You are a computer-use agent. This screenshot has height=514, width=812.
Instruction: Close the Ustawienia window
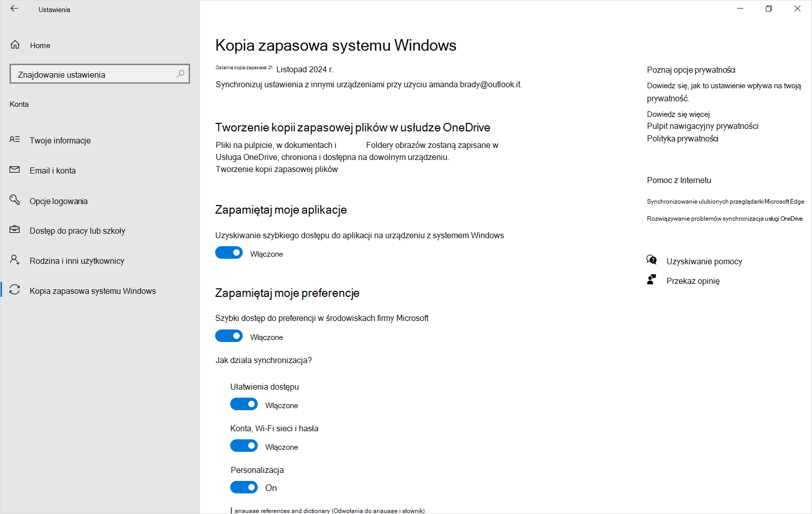point(797,9)
